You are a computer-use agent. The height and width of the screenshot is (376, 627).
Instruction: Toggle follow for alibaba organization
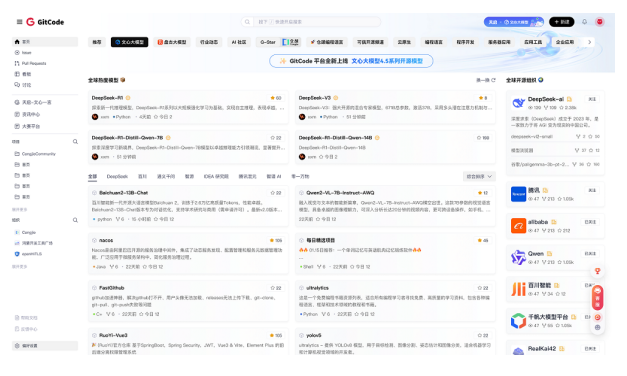(x=590, y=222)
